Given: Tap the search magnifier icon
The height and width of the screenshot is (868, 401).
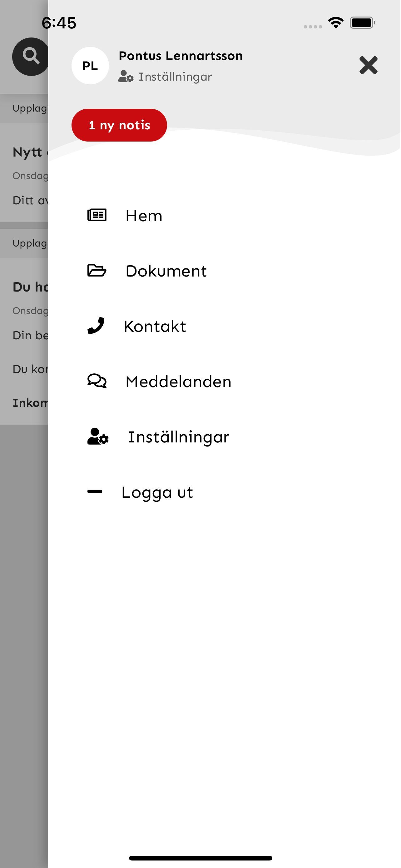Looking at the screenshot, I should pyautogui.click(x=30, y=56).
